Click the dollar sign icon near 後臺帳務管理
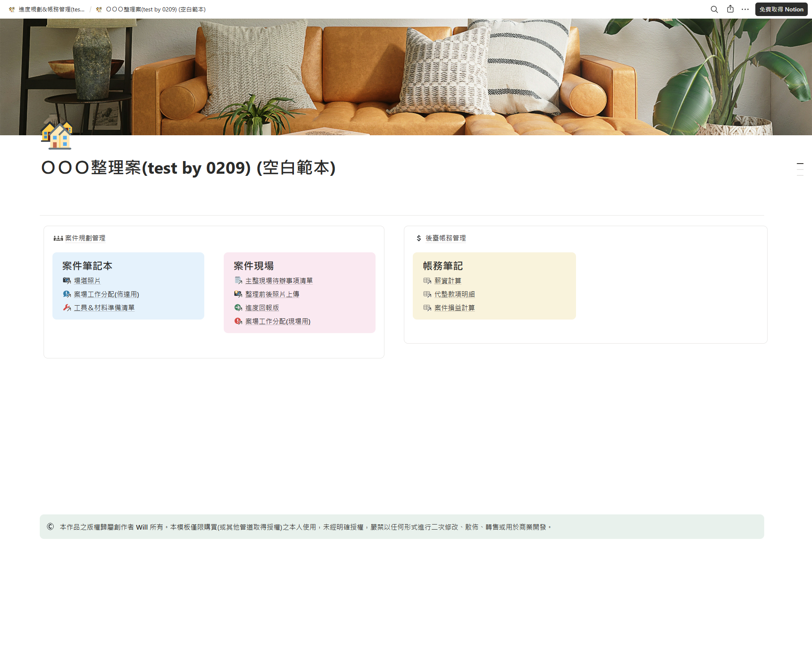812x656 pixels. pos(419,238)
